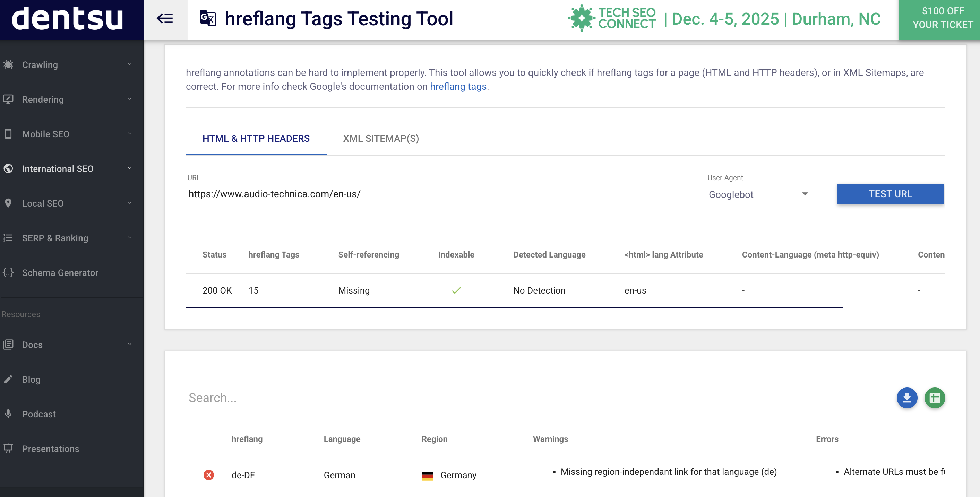The width and height of the screenshot is (980, 497).
Task: Click the Blog pencil icon
Action: coord(8,379)
